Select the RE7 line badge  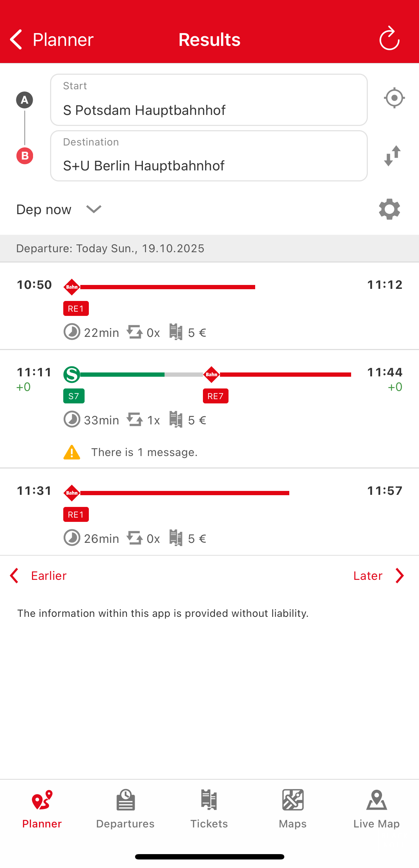[x=215, y=396]
